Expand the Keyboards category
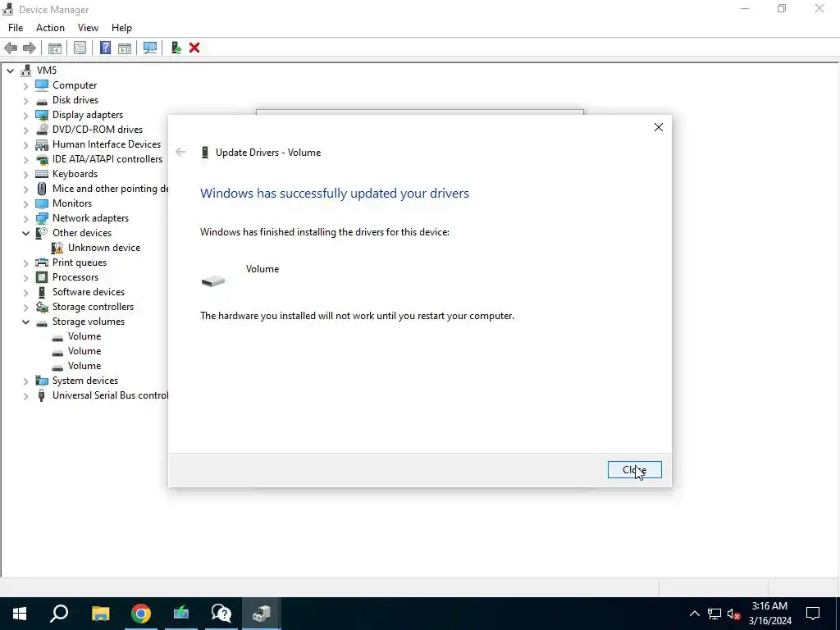 pyautogui.click(x=25, y=174)
